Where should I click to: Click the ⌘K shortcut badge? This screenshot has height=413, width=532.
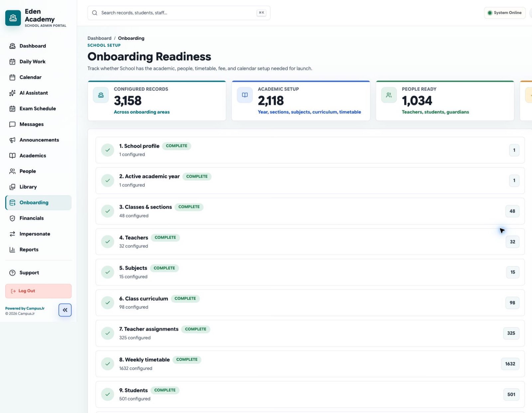pyautogui.click(x=261, y=13)
